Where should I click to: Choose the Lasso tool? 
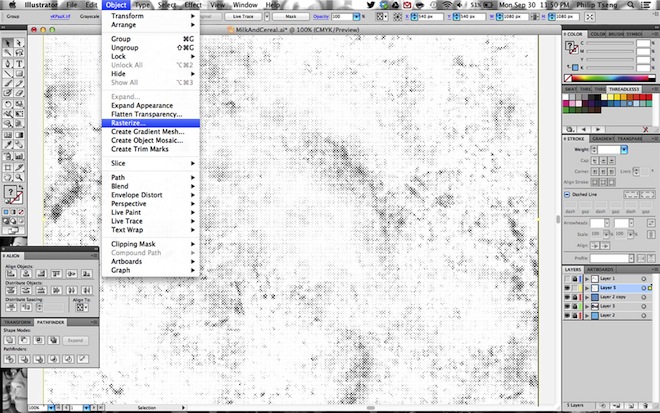(x=19, y=53)
